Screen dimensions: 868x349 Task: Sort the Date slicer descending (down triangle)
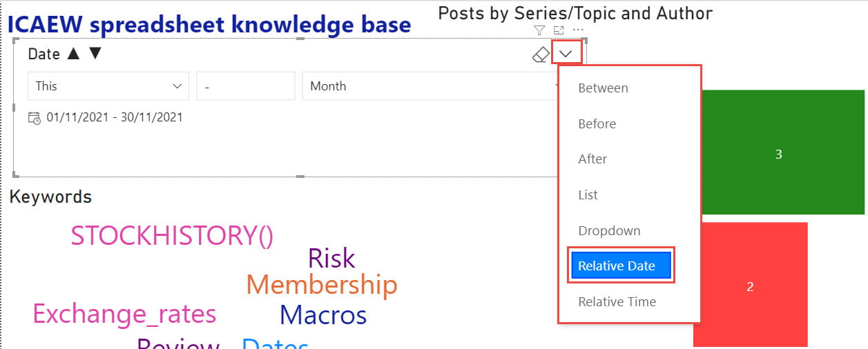[95, 54]
